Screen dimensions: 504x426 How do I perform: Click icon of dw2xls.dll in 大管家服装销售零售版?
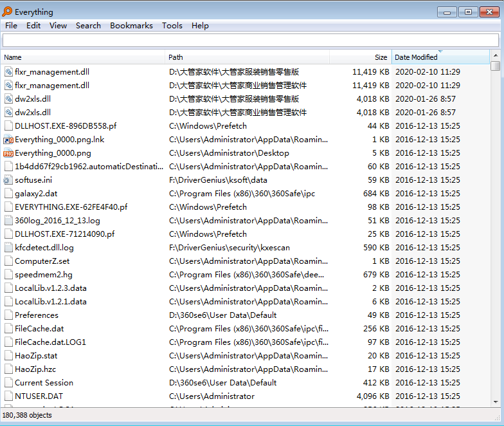[9, 99]
